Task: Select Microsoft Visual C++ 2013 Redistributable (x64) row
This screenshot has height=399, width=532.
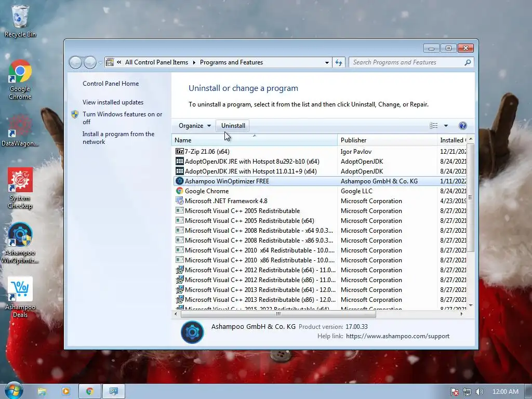Action: [320, 290]
